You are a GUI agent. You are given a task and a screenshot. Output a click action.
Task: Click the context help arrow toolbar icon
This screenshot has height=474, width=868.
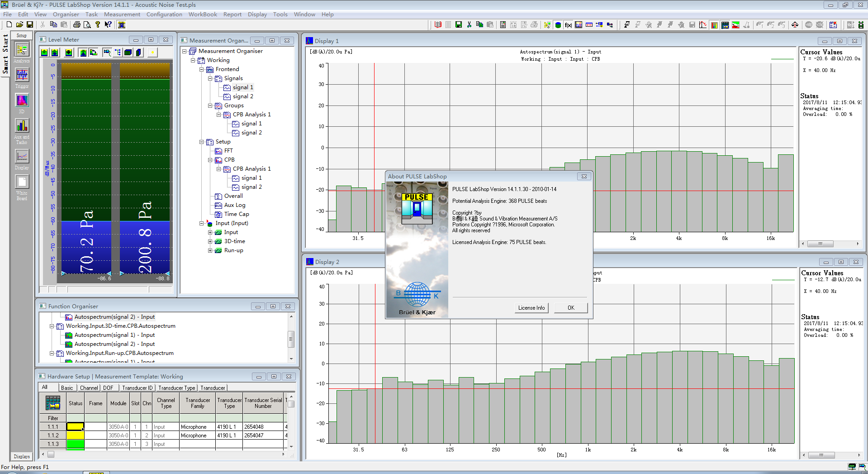108,24
